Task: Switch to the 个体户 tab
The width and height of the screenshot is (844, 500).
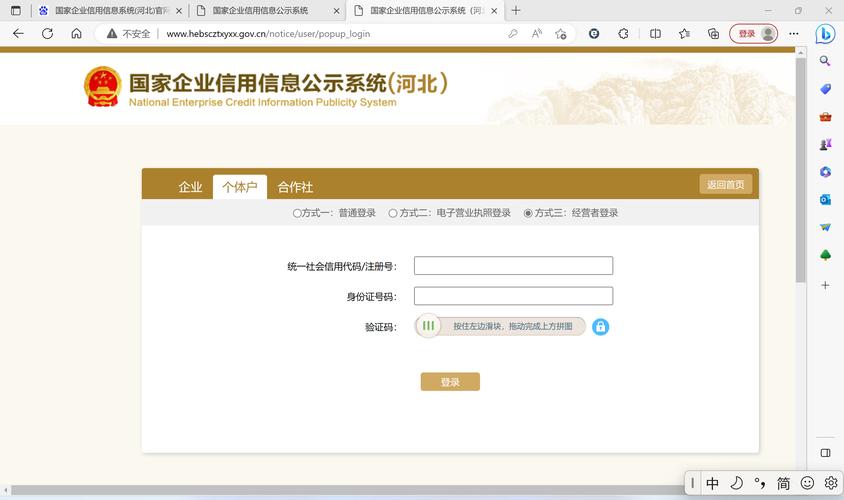Action: [240, 187]
